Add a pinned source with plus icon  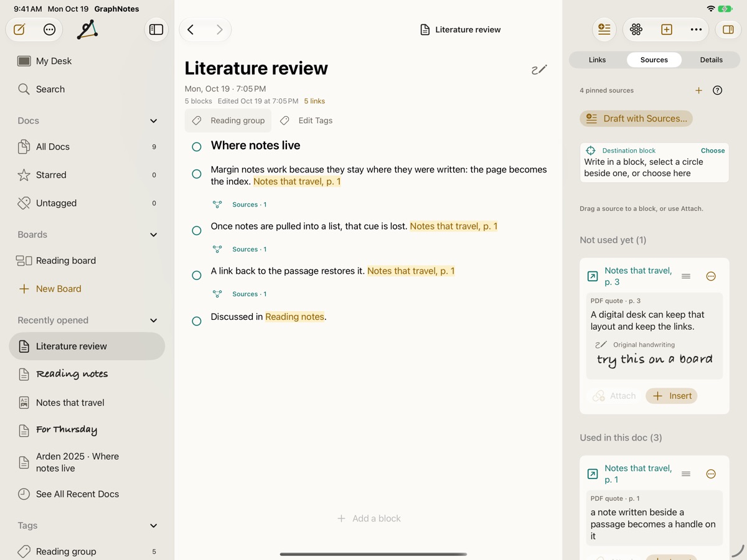698,90
